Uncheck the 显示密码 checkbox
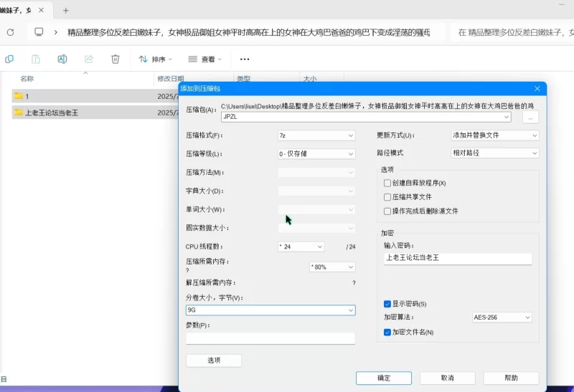 [x=387, y=304]
